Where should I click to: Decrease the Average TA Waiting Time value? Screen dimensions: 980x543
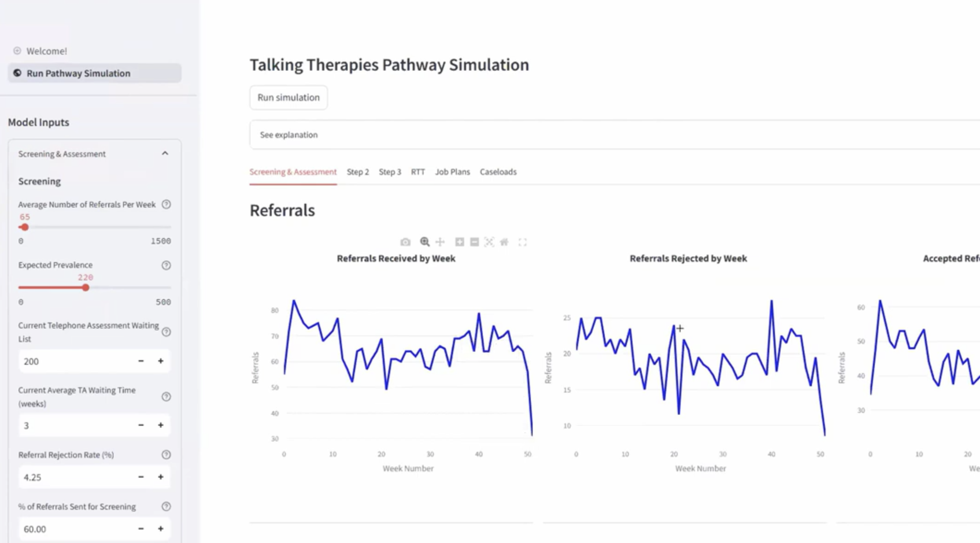click(141, 425)
